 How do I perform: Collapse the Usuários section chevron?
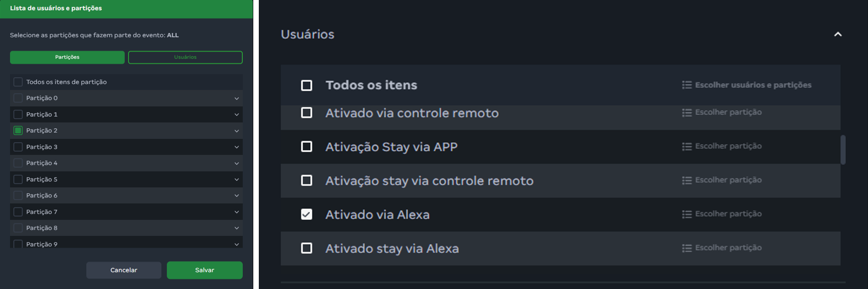pos(837,34)
